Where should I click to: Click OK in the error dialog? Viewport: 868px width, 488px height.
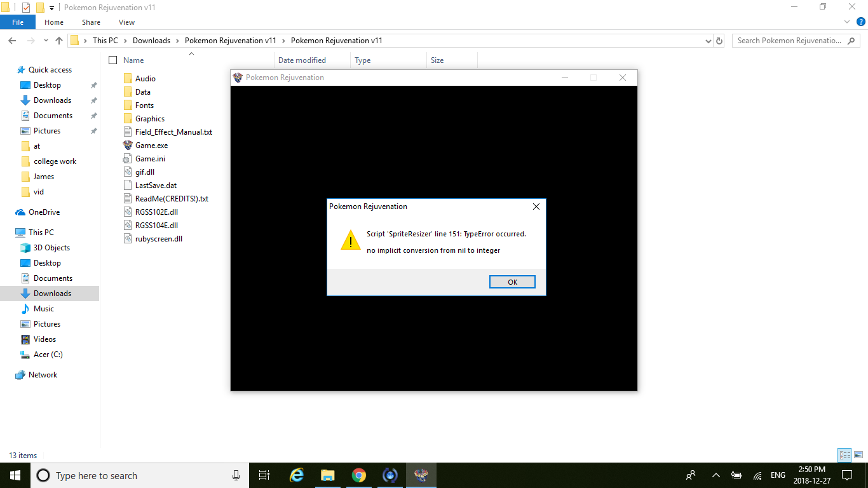(512, 282)
